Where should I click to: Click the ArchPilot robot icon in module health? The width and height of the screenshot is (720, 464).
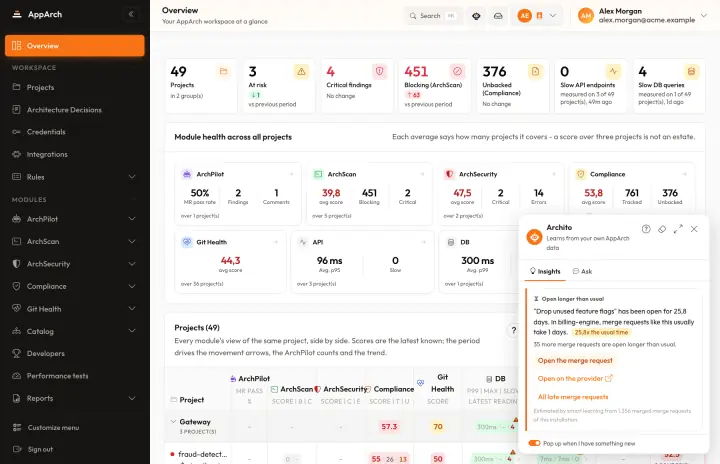pos(187,174)
